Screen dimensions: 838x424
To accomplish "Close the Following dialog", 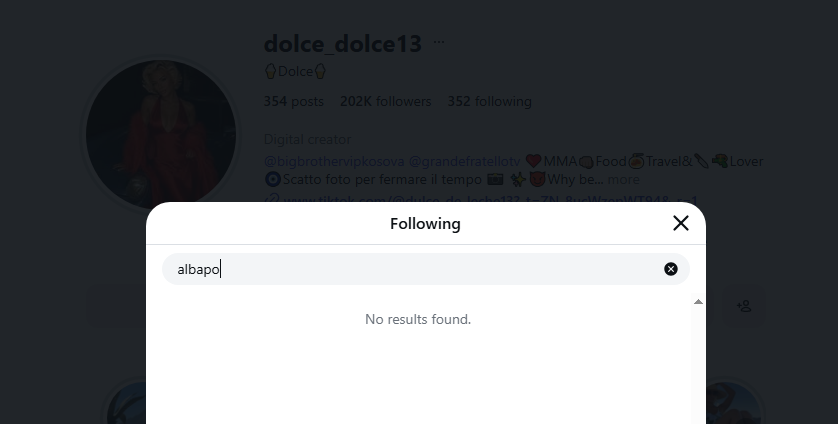I will coord(680,223).
